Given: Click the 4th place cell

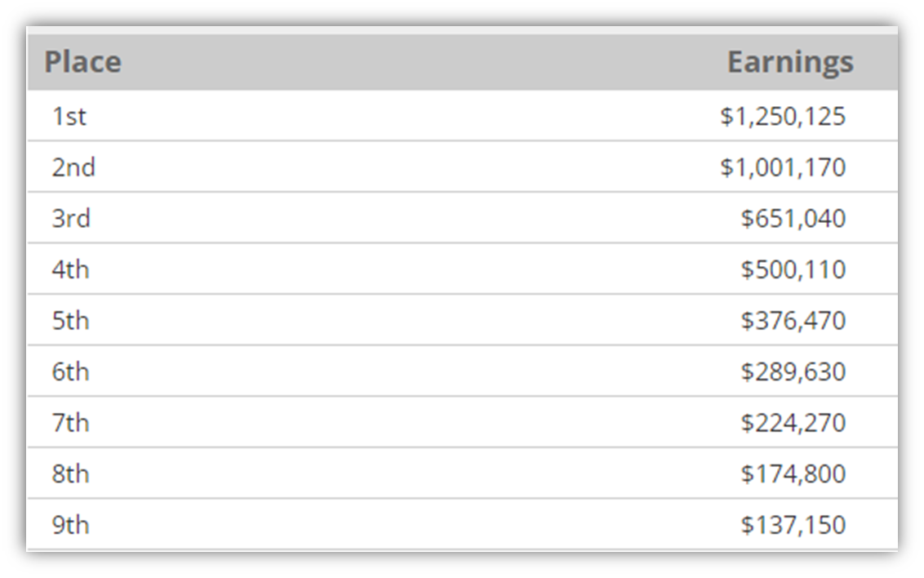Looking at the screenshot, I should point(70,270).
